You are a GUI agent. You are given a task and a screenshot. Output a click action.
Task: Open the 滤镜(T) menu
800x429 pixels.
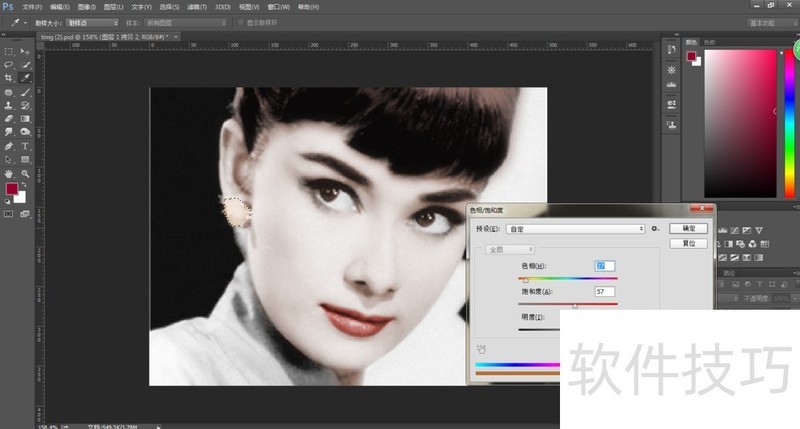(199, 6)
